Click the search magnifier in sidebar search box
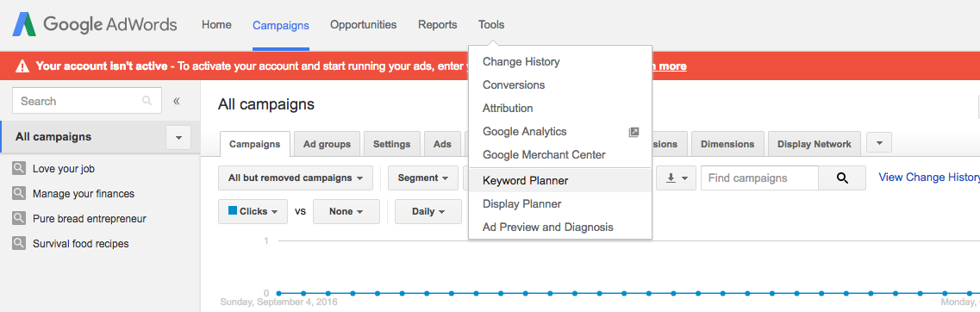 (x=147, y=101)
